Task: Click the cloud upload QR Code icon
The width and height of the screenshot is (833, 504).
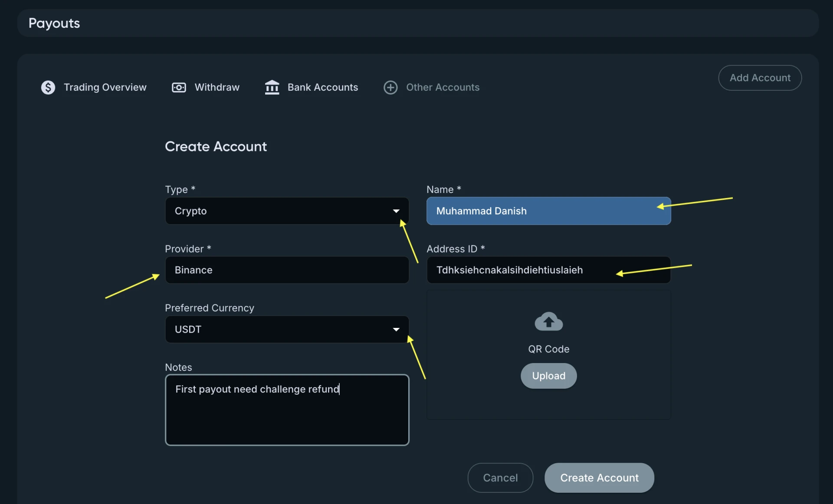Action: click(548, 322)
